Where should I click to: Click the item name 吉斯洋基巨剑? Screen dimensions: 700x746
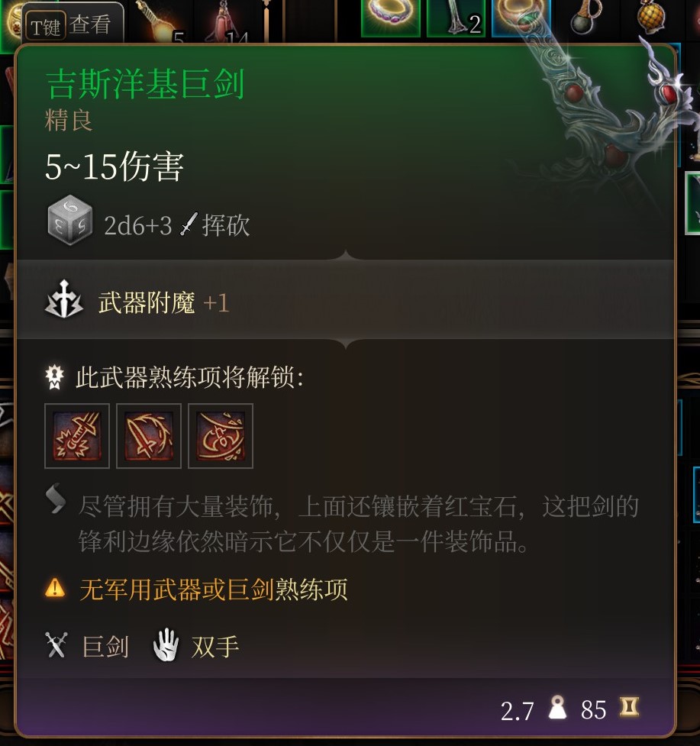click(145, 84)
